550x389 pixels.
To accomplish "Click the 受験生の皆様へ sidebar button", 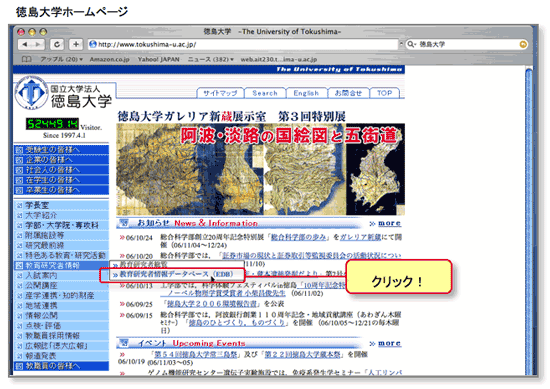I will pos(61,150).
